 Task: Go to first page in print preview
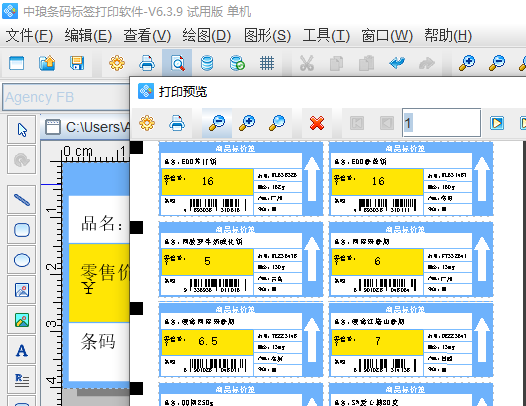(357, 123)
